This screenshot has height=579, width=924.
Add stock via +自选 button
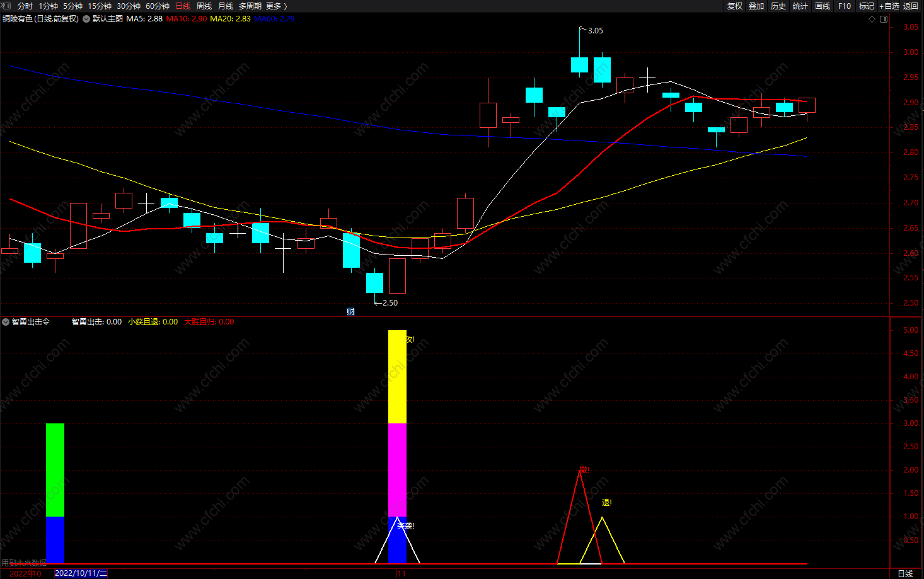point(889,6)
